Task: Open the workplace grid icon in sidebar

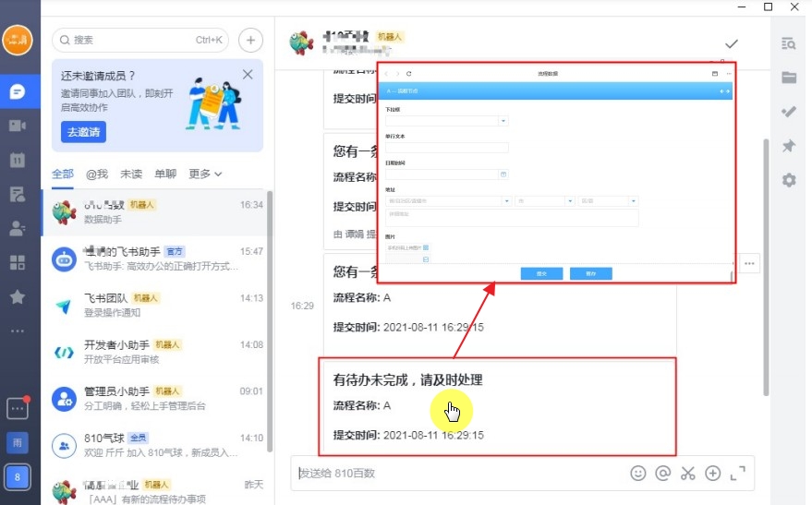Action: pyautogui.click(x=17, y=262)
